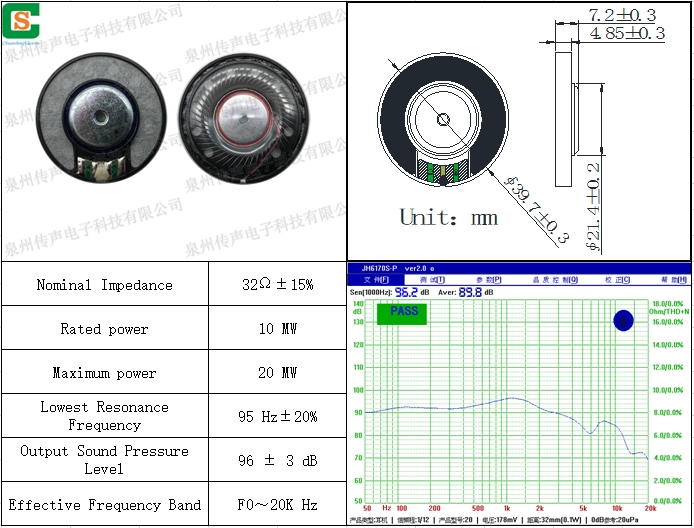Select the 96 ± 3 dB value cell

pos(278,460)
